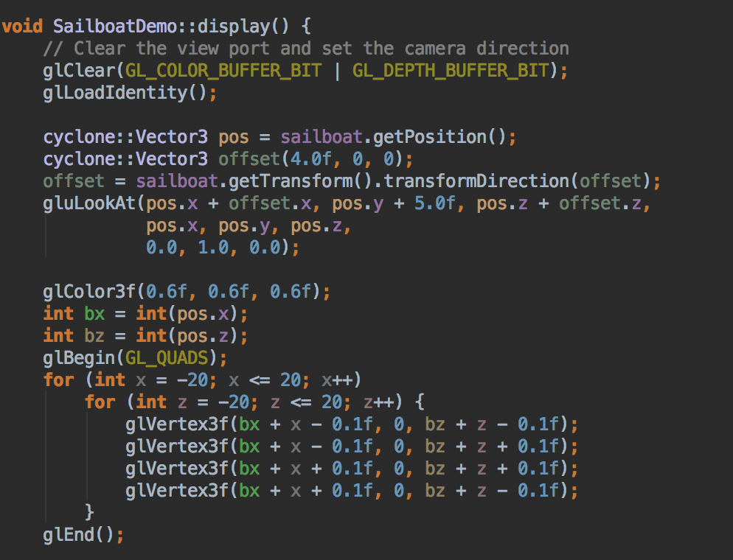Click '5.0f' in the gluLookAt call
Viewport: 733px width, 560px height.
[x=435, y=203]
